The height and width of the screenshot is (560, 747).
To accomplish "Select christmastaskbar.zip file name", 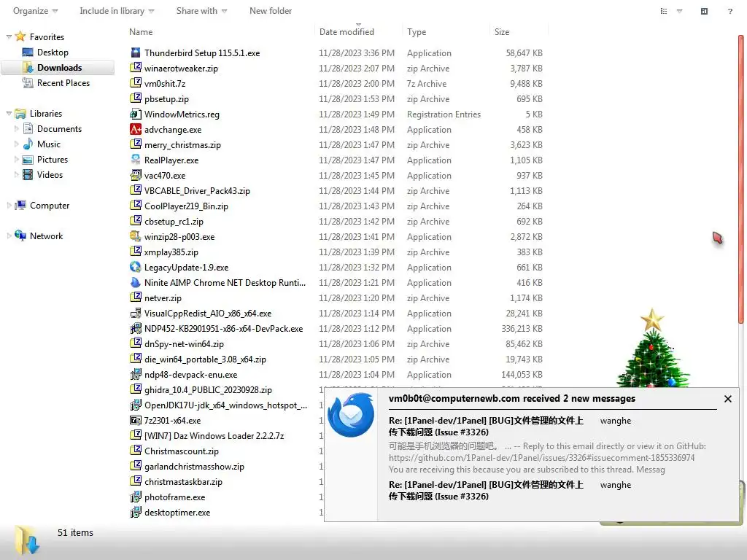I will 183,481.
